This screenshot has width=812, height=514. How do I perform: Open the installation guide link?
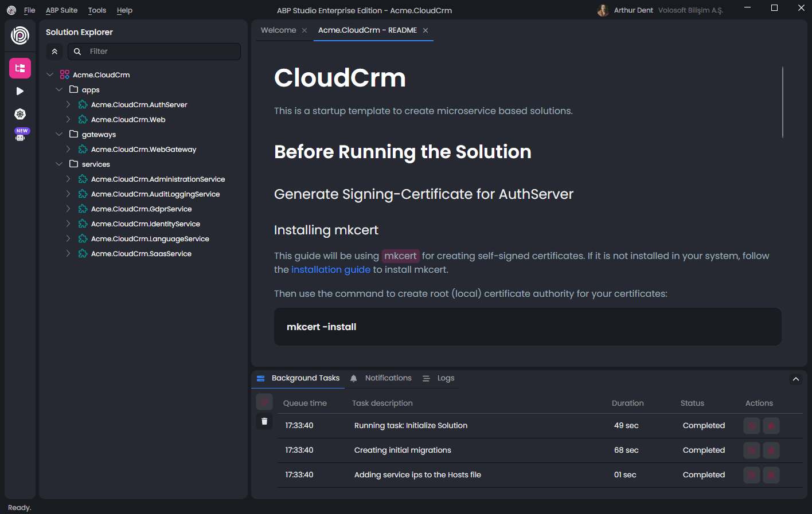click(331, 269)
